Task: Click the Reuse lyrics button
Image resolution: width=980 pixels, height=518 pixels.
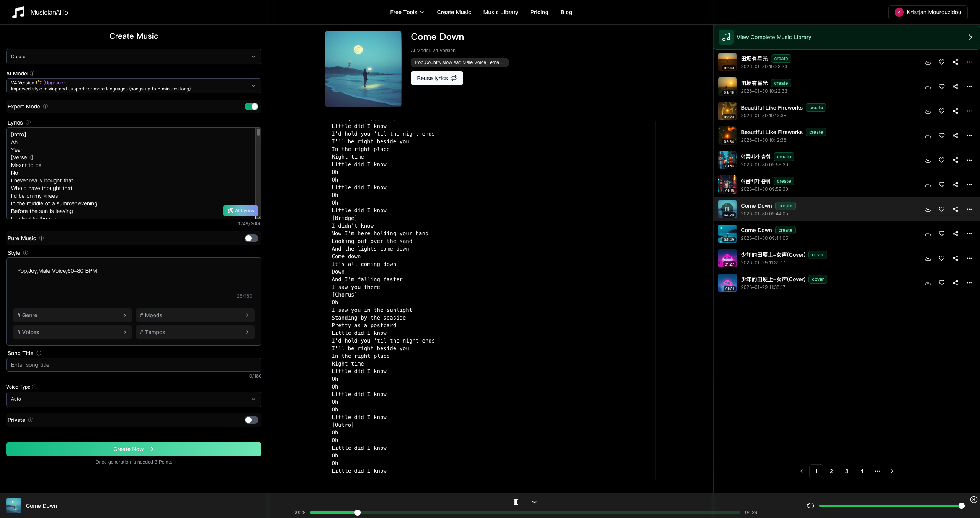Action: pyautogui.click(x=436, y=78)
